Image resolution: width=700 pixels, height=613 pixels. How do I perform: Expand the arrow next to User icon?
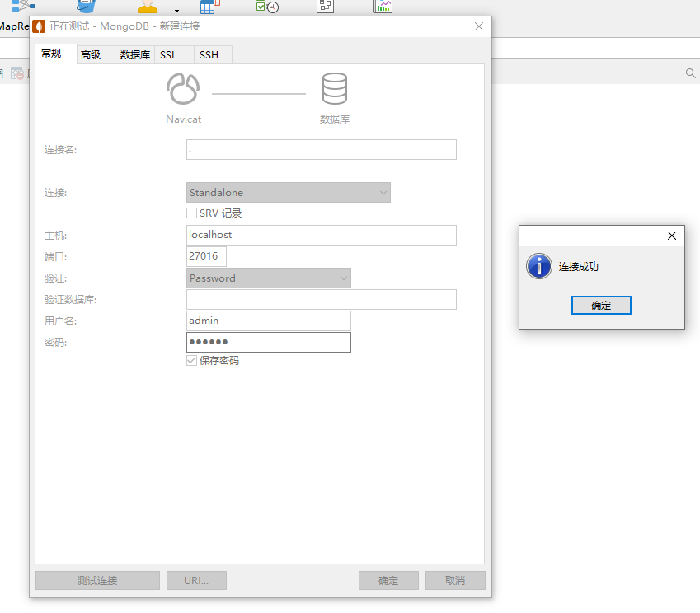(176, 11)
